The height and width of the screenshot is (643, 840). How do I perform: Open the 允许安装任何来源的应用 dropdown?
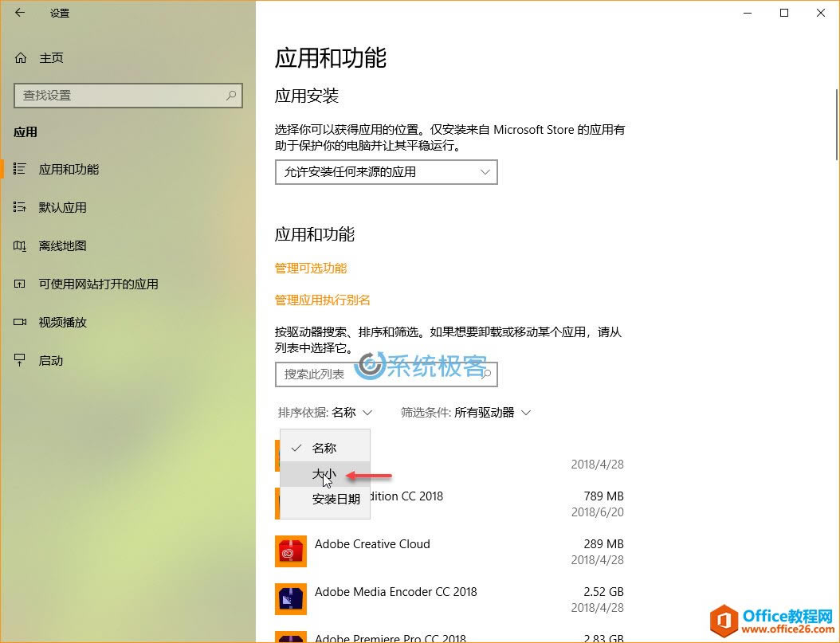pyautogui.click(x=387, y=172)
